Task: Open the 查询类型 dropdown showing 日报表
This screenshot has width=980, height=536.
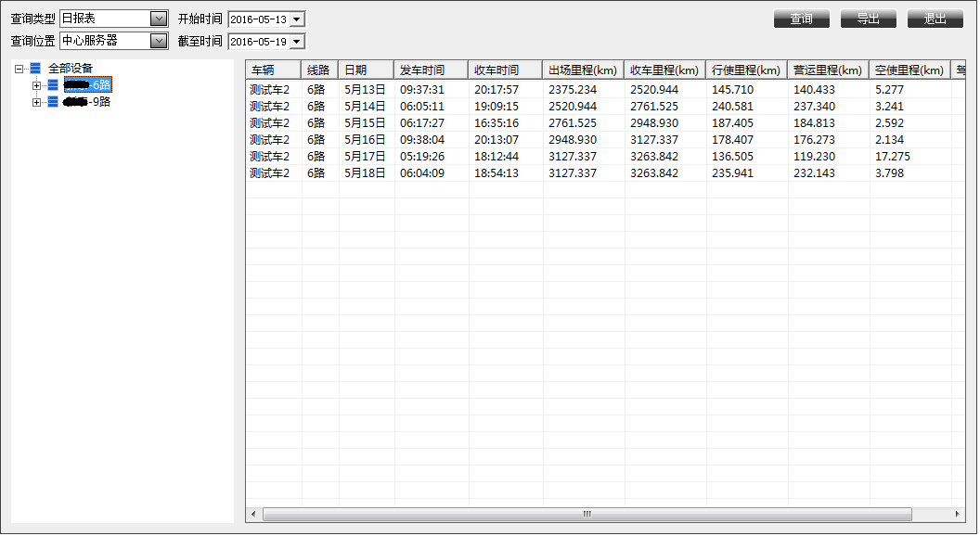Action: click(157, 17)
